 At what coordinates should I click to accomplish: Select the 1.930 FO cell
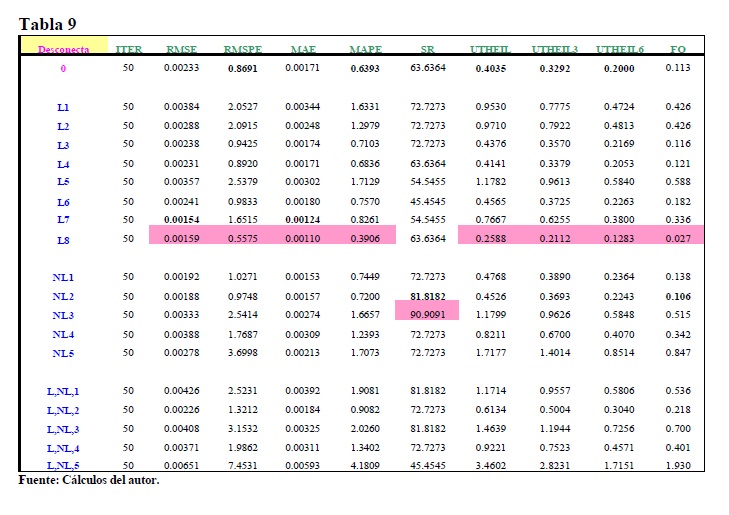pos(678,467)
